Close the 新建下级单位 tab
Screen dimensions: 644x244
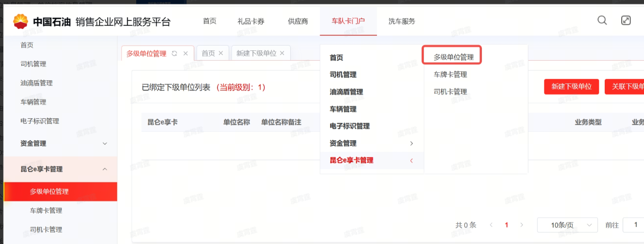282,53
